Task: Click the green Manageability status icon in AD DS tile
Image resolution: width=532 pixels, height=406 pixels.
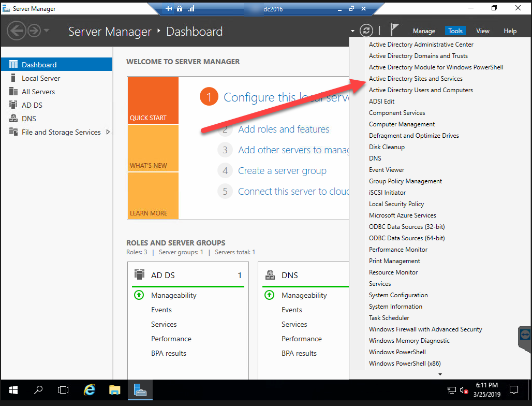Action: (x=139, y=295)
